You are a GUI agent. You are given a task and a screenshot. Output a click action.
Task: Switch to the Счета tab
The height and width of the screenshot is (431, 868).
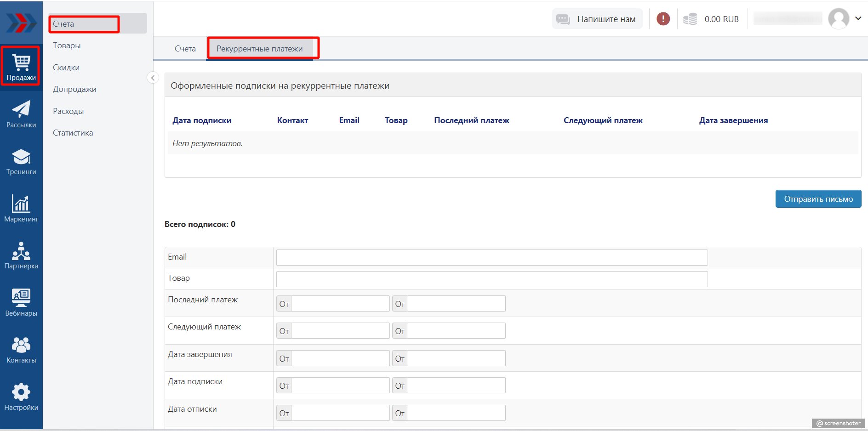[x=185, y=49]
